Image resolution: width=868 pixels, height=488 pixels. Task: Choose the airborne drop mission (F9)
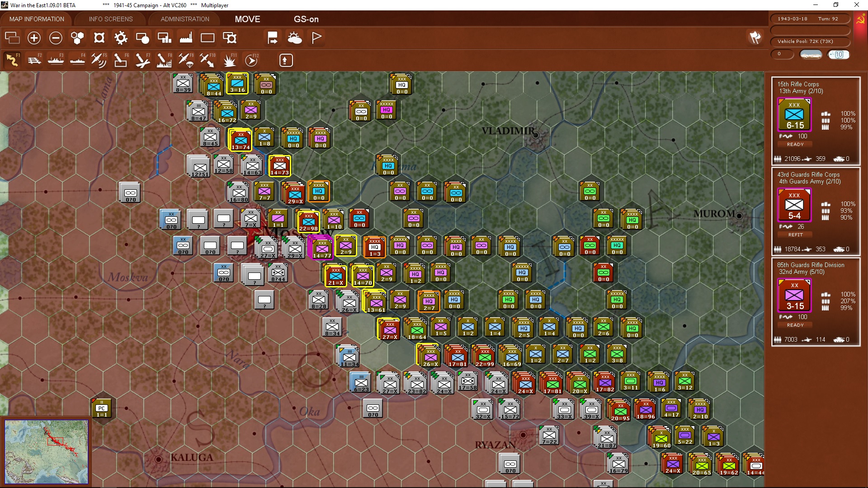(186, 60)
